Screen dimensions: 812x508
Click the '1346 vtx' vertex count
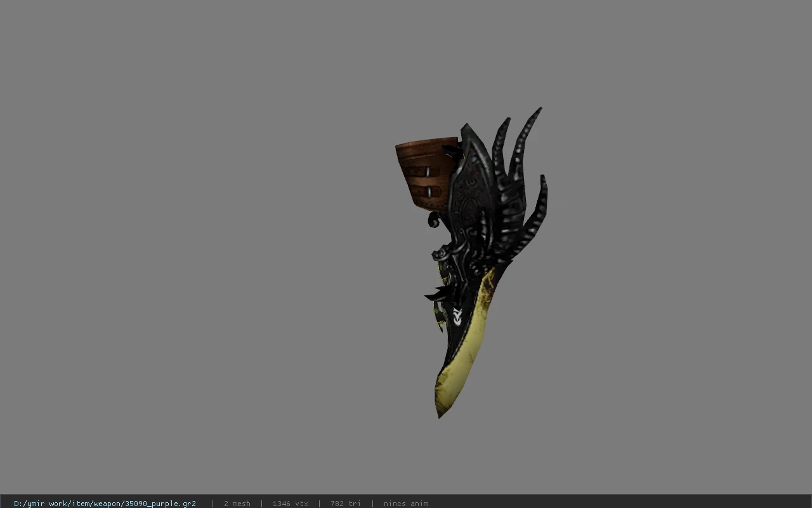[x=290, y=504]
